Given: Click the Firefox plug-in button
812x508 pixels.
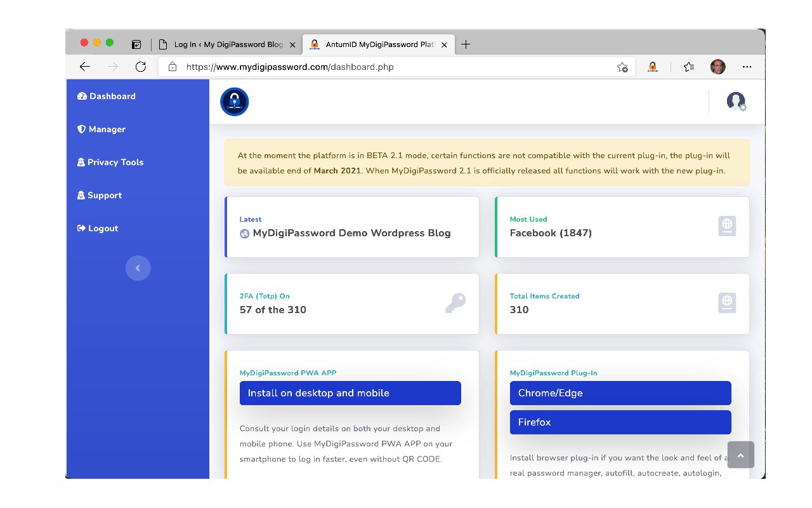Looking at the screenshot, I should click(620, 422).
